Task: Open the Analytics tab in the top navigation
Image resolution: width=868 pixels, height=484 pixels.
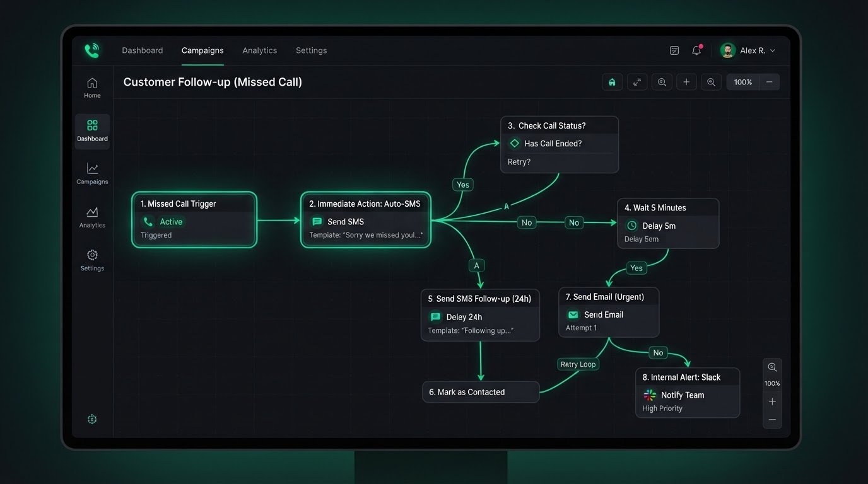Action: [x=260, y=50]
